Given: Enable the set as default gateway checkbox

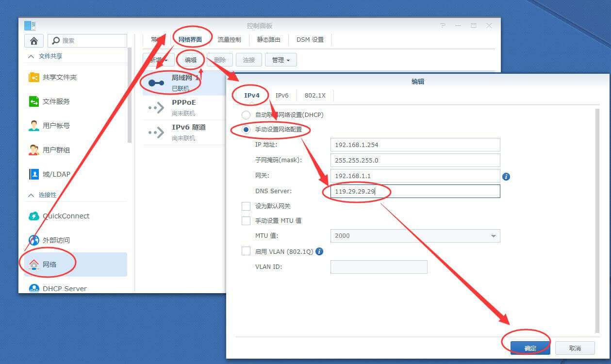Looking at the screenshot, I should point(246,206).
